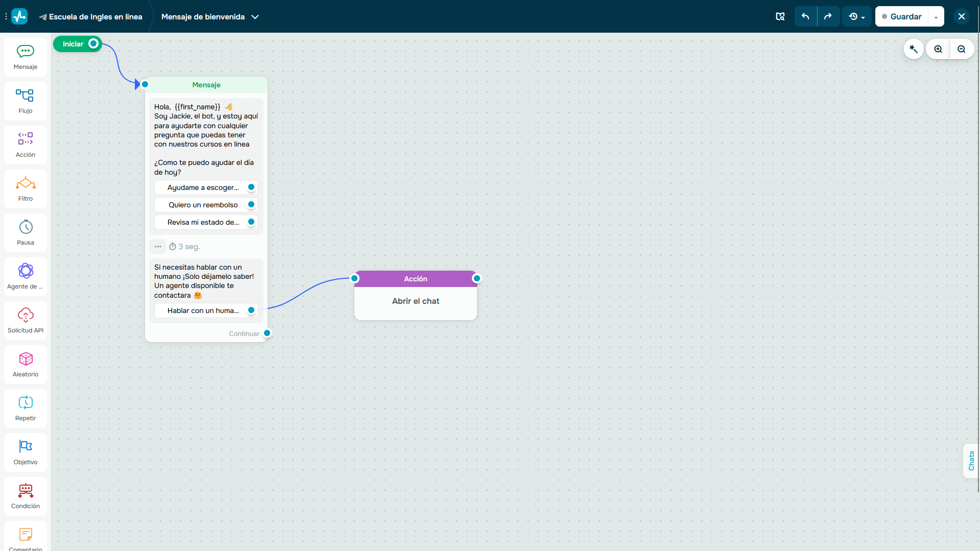Click connector dot of Ayudame a escoger
The image size is (980, 551).
(251, 187)
